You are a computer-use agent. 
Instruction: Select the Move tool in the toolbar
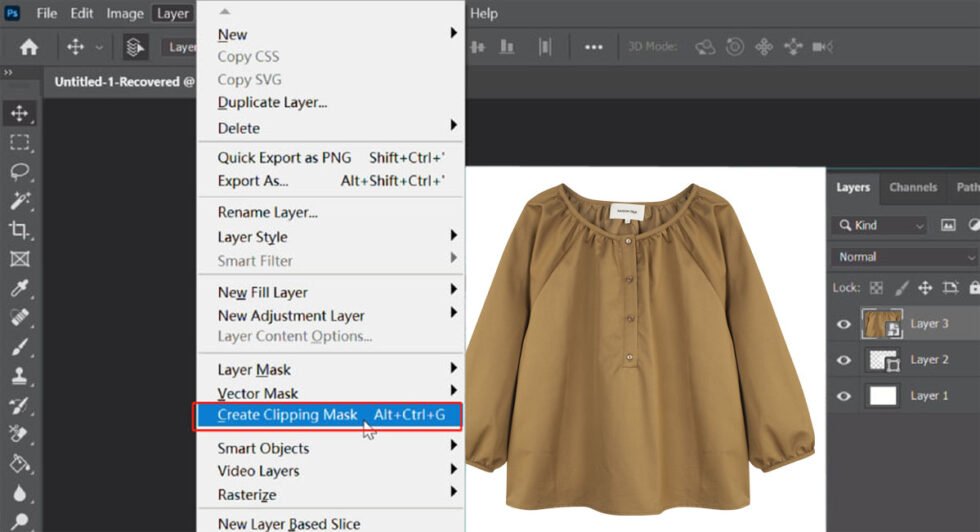coord(19,113)
